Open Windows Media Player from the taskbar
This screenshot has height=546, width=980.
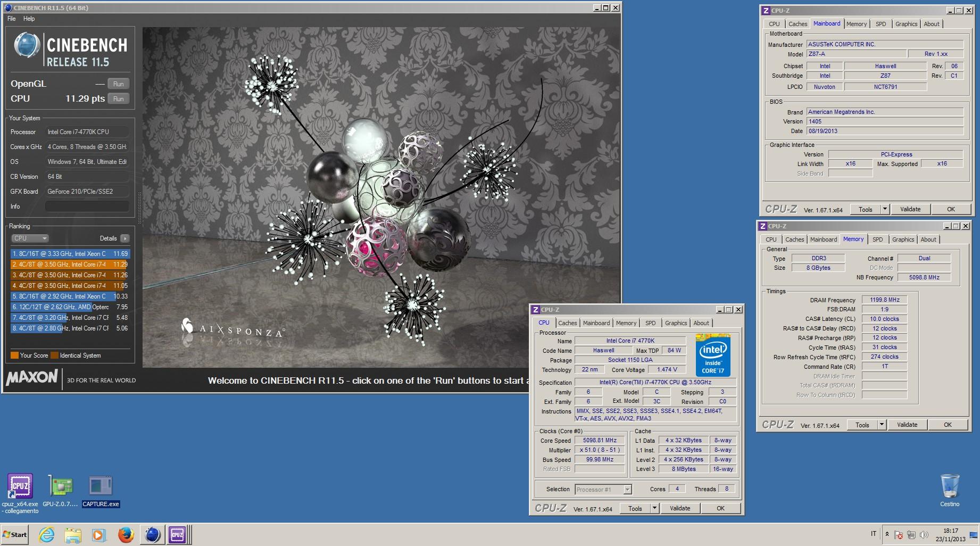[x=99, y=534]
